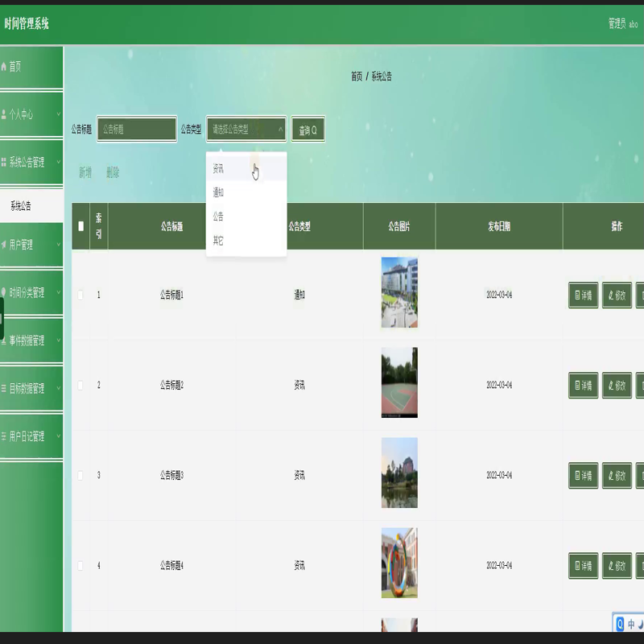Click the 公告类型 column header
Image resolution: width=644 pixels, height=644 pixels.
299,226
